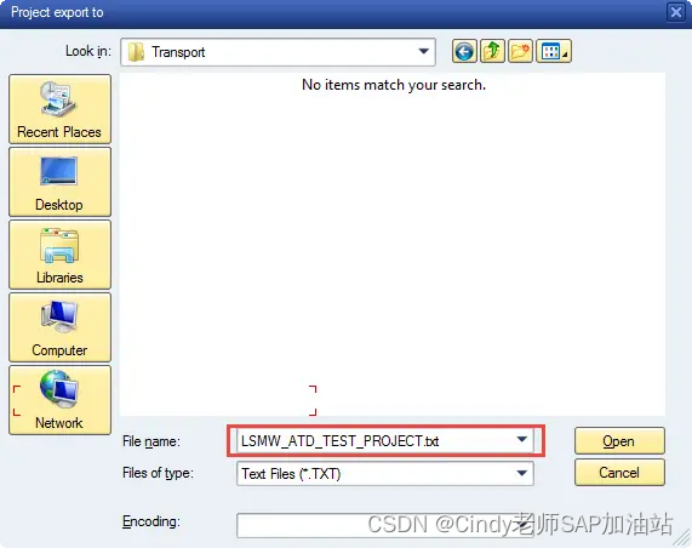This screenshot has width=693, height=548.
Task: Go back using the blue arrow icon
Action: 464,52
